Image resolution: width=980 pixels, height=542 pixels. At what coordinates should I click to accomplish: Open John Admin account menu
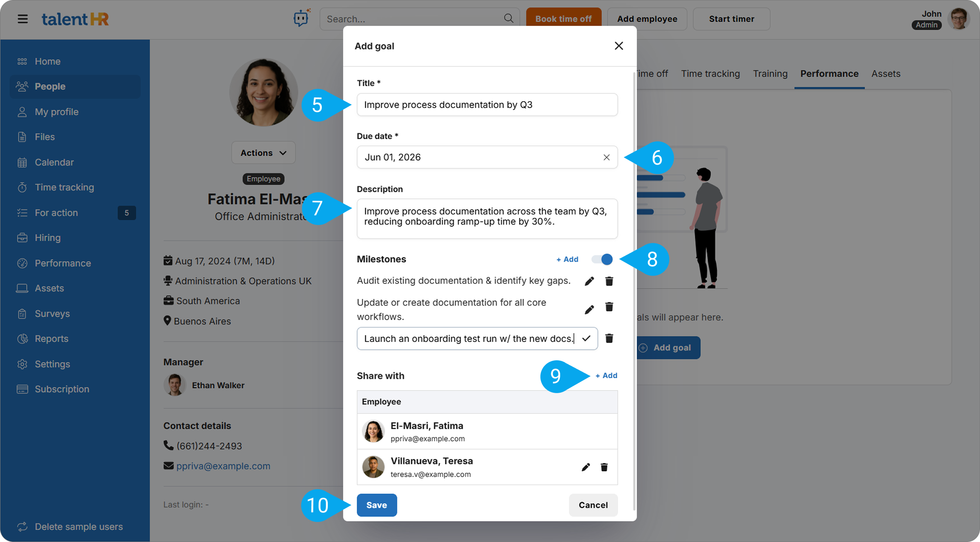coord(958,19)
